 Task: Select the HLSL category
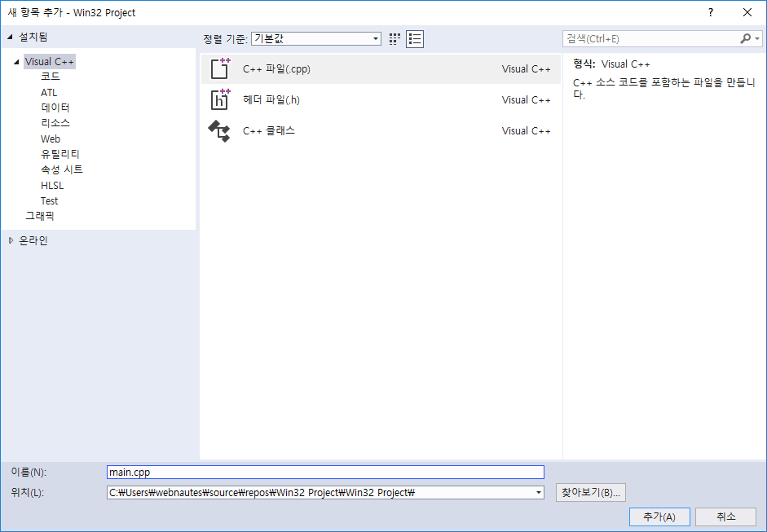point(52,185)
